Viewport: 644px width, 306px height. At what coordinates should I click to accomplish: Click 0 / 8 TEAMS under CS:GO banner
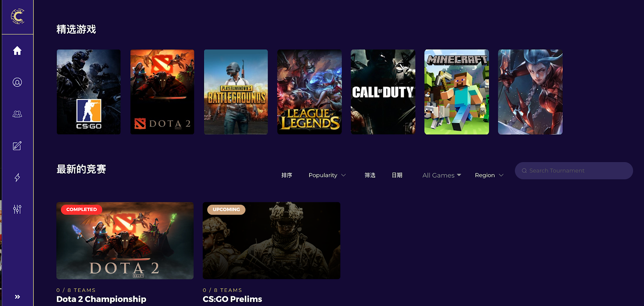223,290
